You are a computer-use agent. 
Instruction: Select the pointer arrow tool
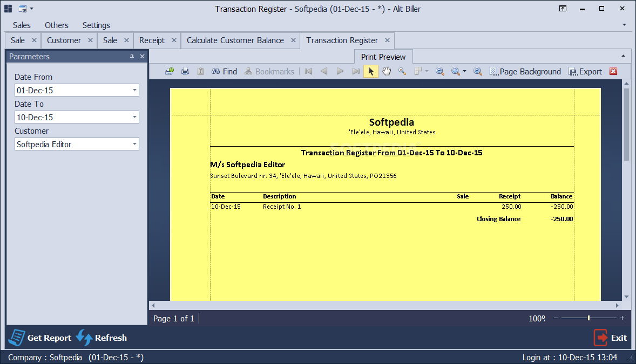tap(371, 71)
